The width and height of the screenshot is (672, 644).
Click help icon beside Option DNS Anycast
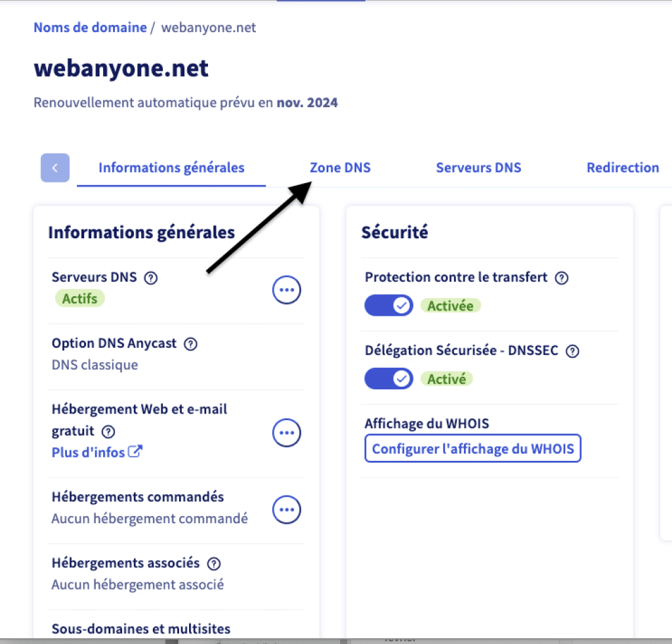point(191,344)
